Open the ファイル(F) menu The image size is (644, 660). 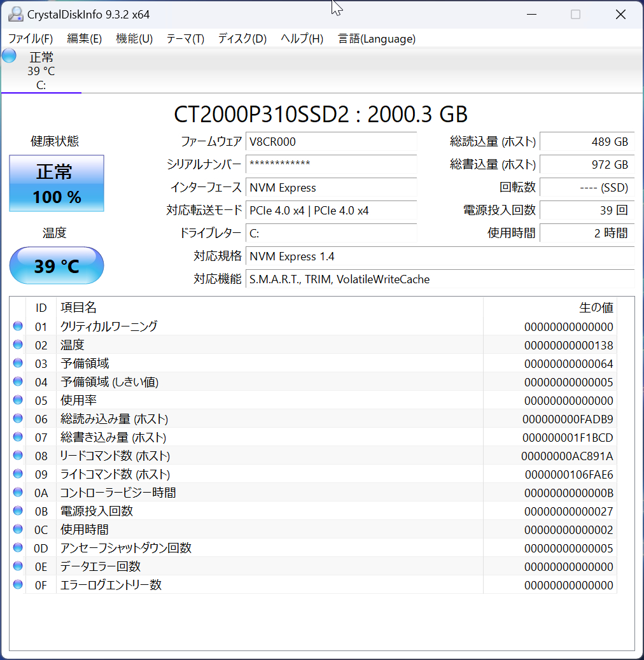[31, 39]
